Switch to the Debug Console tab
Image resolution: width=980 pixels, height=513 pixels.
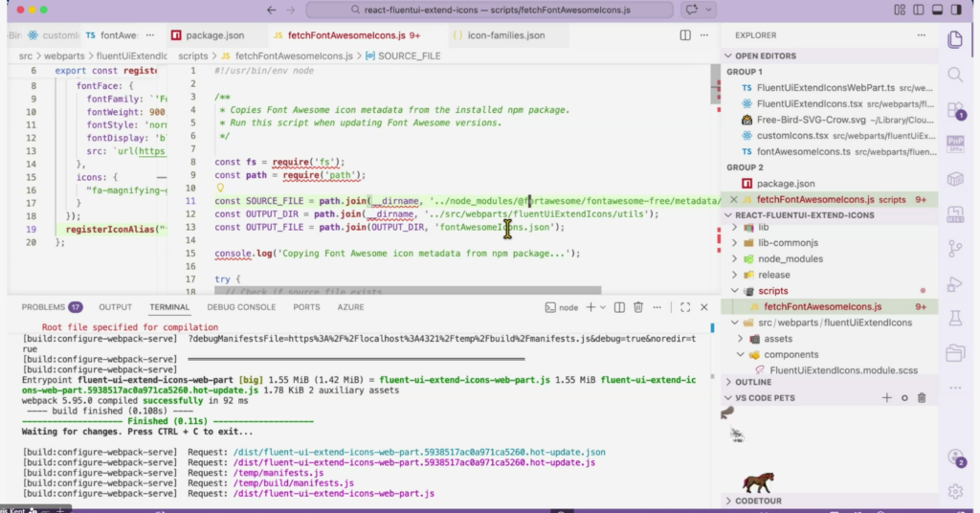point(241,307)
